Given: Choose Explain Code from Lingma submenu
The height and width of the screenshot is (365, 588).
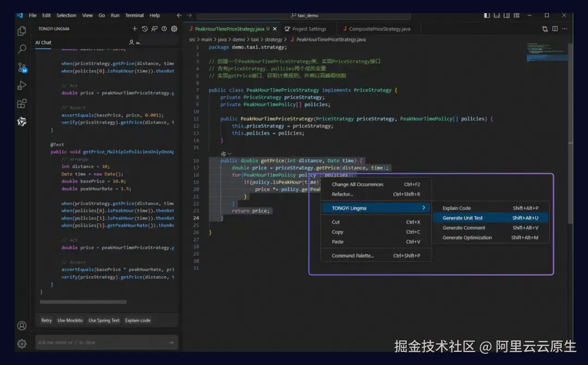Looking at the screenshot, I should (491, 208).
